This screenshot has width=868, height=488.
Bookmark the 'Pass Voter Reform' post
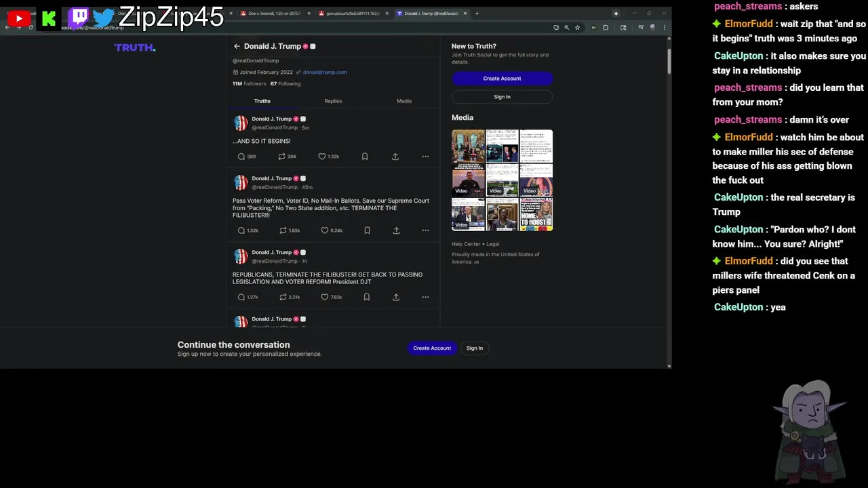[367, 230]
